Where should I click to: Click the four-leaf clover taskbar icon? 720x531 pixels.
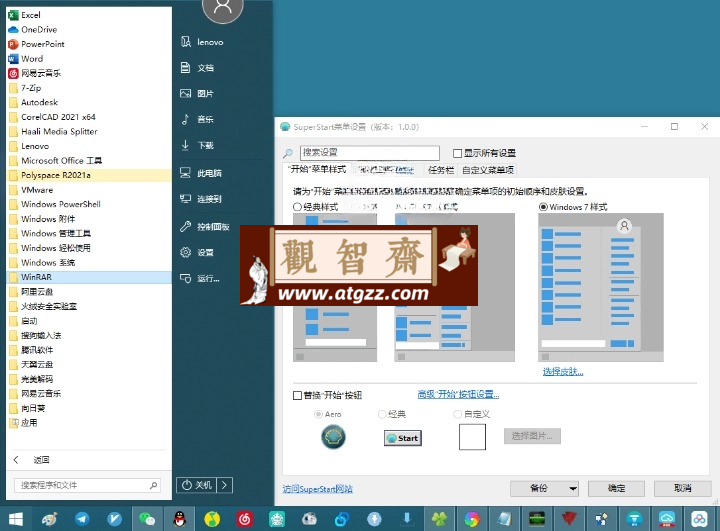[439, 520]
